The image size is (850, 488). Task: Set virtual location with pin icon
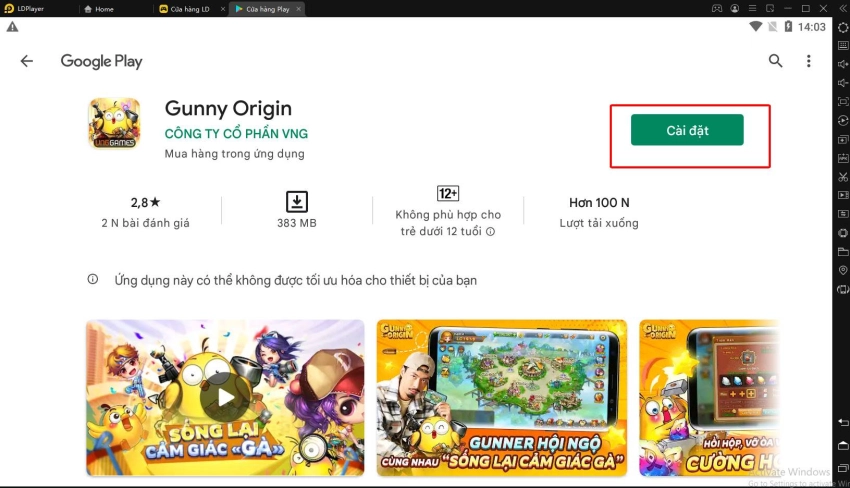pos(843,270)
